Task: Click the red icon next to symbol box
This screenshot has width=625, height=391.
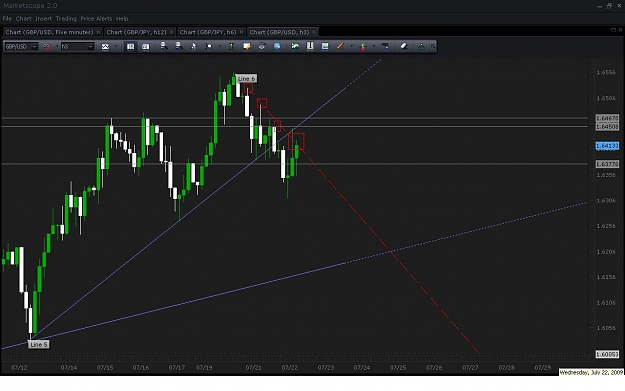Action: pyautogui.click(x=47, y=47)
